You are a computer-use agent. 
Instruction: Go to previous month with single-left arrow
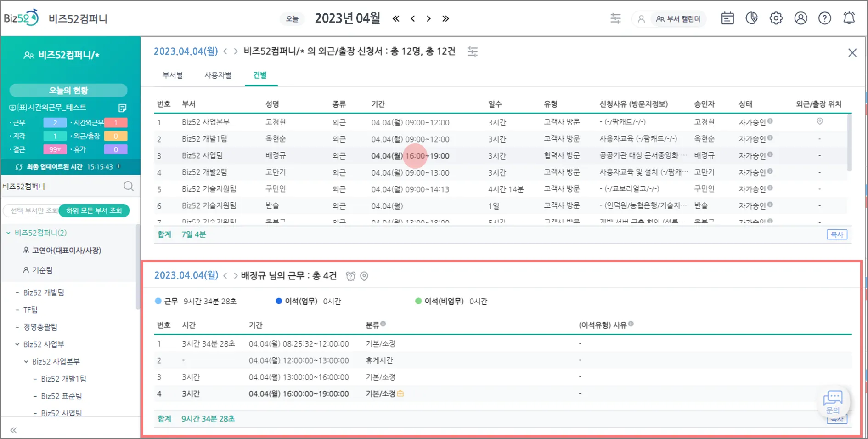click(413, 19)
